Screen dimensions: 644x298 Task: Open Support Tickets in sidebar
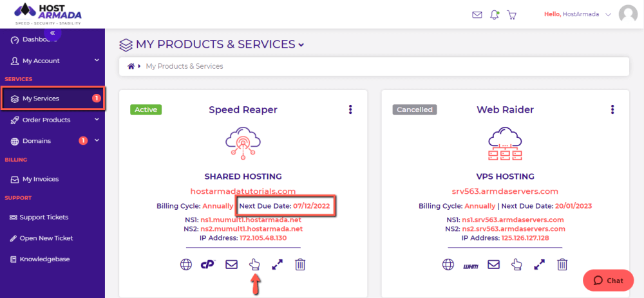coord(44,217)
